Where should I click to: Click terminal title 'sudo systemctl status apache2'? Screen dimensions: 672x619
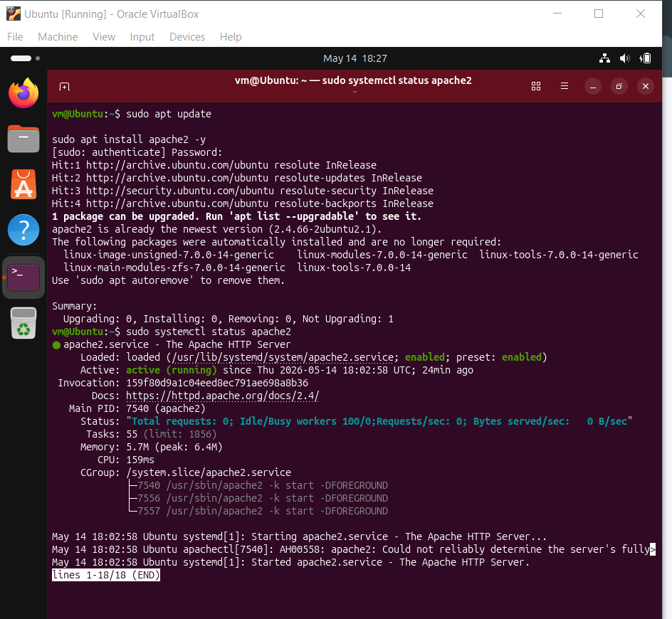pos(397,80)
